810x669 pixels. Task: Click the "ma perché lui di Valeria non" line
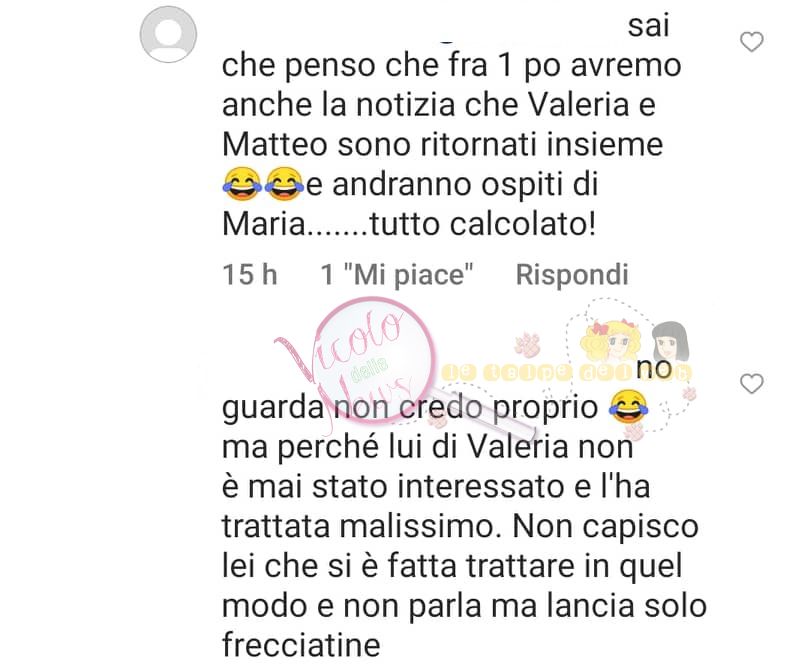click(428, 447)
